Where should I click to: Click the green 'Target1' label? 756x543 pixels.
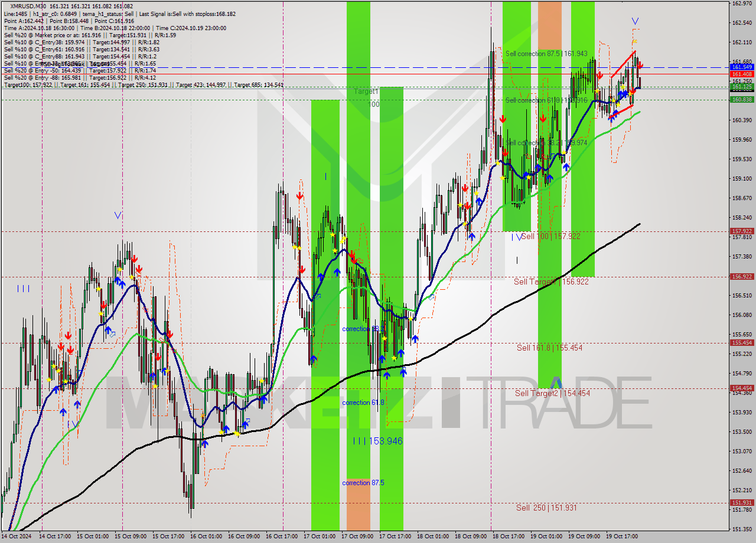tap(366, 91)
